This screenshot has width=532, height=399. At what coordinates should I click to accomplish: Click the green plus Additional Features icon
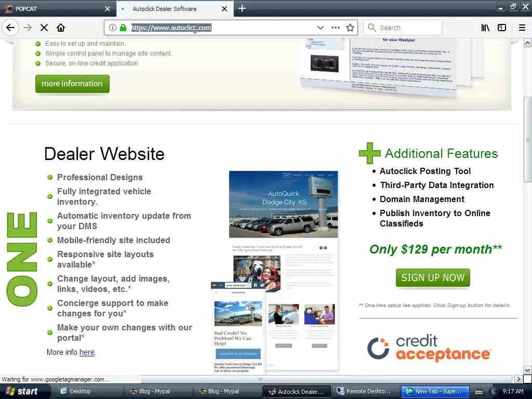click(370, 153)
